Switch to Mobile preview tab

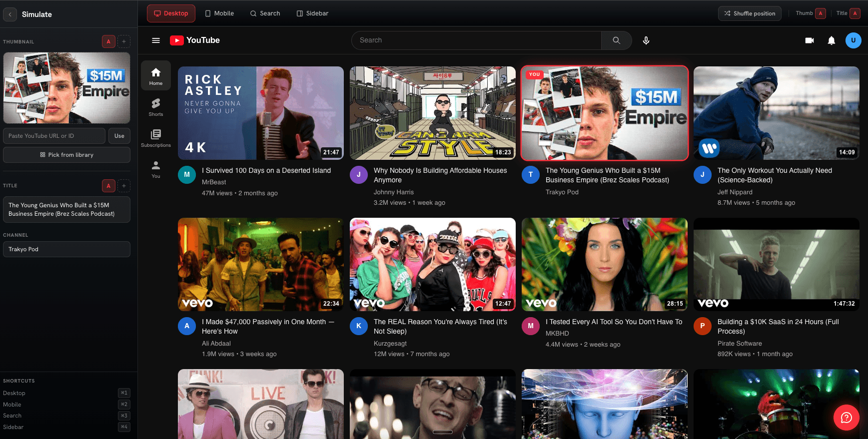tap(219, 13)
